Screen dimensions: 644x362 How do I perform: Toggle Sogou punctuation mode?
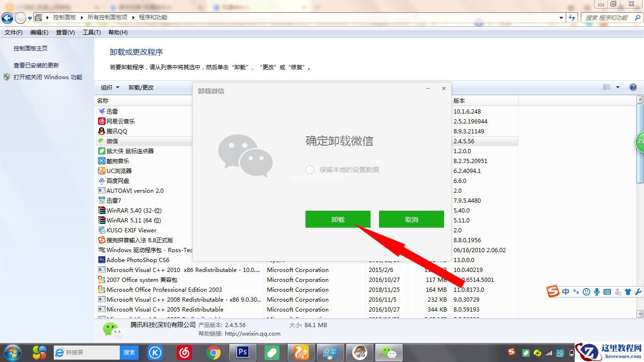576,291
